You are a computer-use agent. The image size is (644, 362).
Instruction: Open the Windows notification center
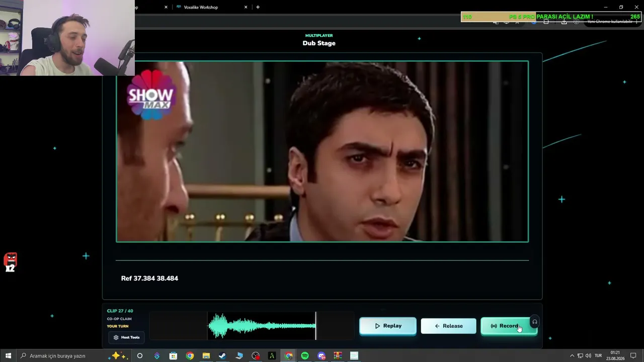point(633,355)
